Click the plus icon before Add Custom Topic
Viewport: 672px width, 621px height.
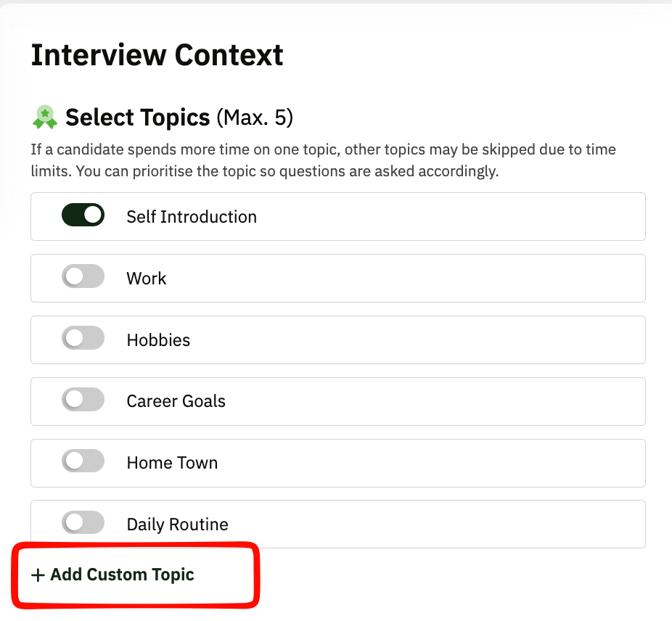(x=38, y=575)
